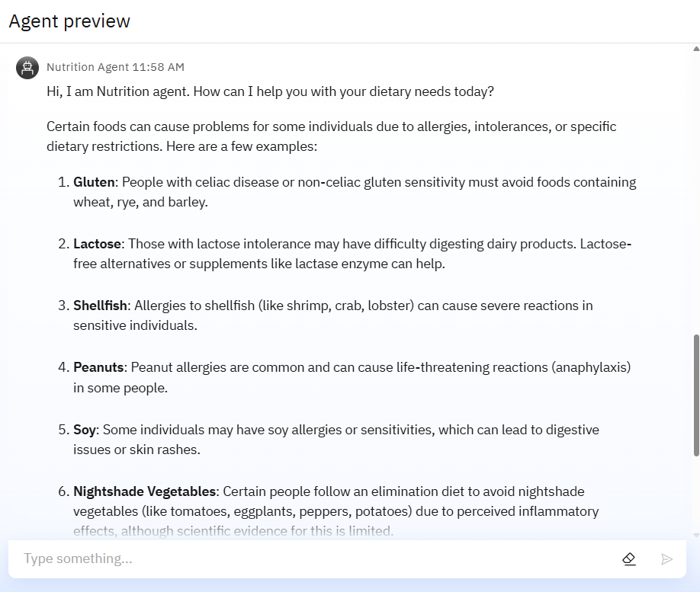Click the "Hi, I am Nutrition agent" greeting
The height and width of the screenshot is (592, 700).
click(270, 92)
